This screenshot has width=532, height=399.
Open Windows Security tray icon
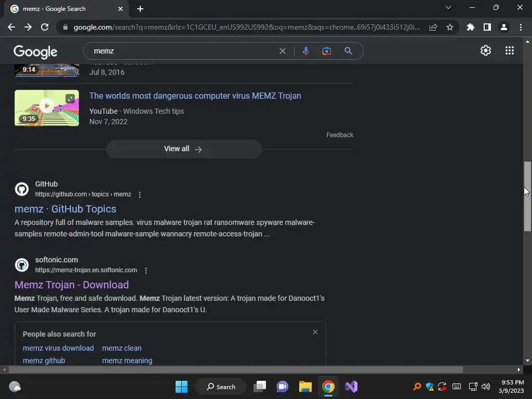[430, 387]
